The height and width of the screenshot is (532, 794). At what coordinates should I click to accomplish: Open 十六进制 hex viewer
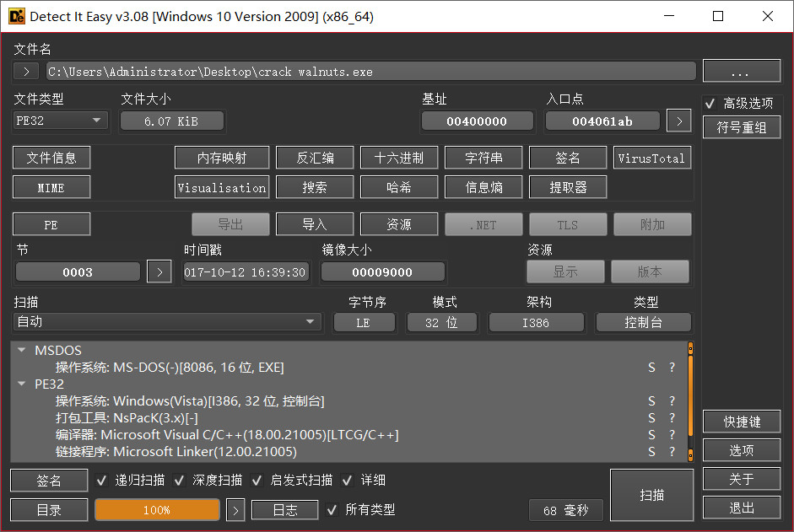399,158
